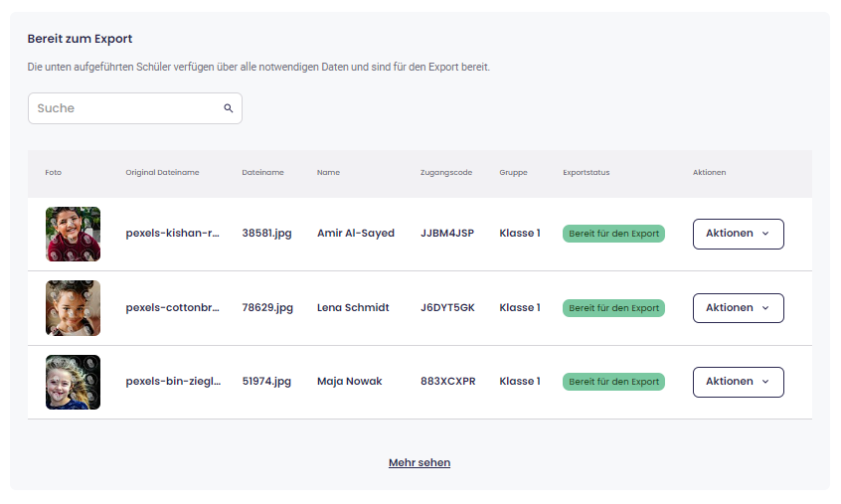Open Lena Schmidt's photo thumbnail

point(73,308)
